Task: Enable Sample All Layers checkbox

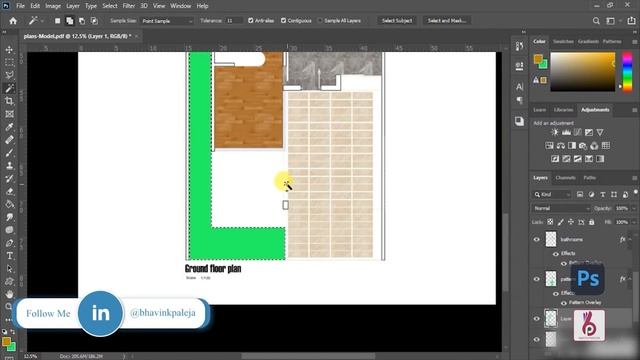Action: click(x=320, y=20)
